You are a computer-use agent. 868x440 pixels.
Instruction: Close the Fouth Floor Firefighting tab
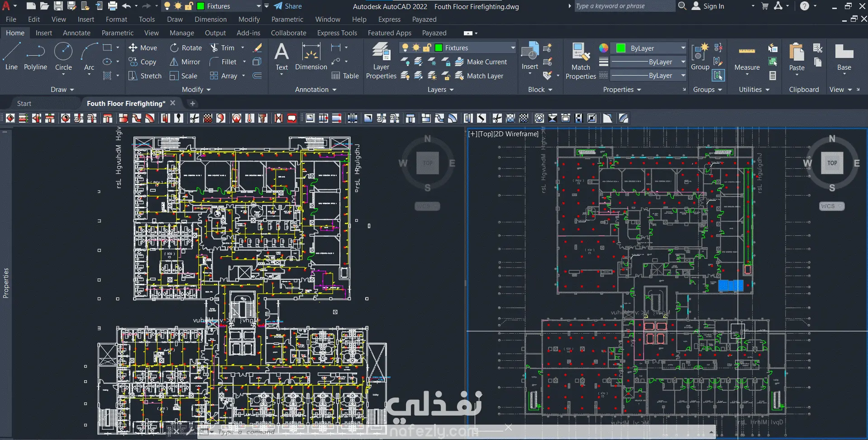172,103
